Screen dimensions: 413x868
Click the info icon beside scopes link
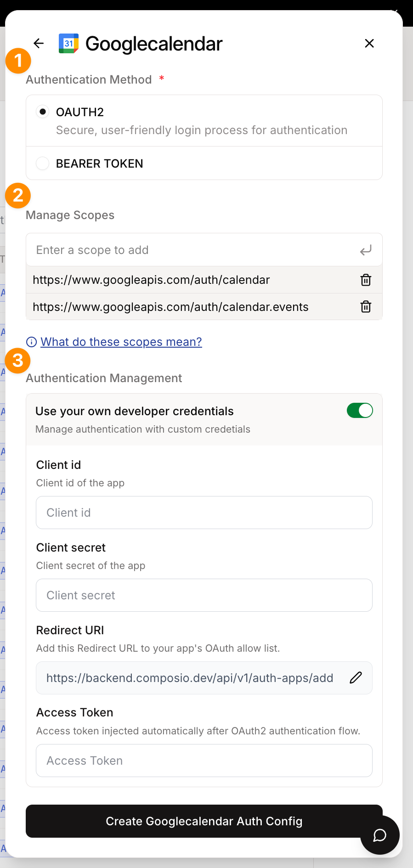[32, 342]
